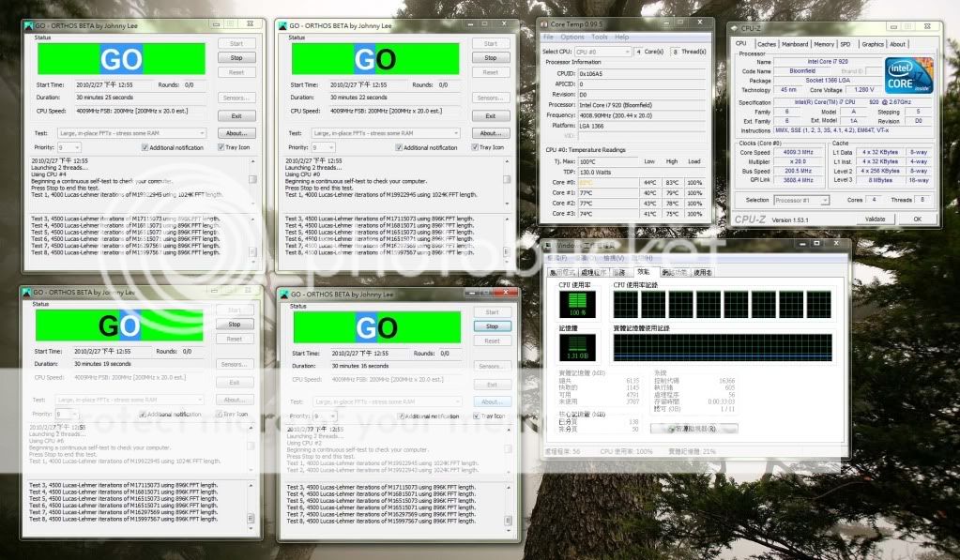Open Test dropdown in 22-seconds duration ORTHOS
960x560 pixels.
(386, 133)
